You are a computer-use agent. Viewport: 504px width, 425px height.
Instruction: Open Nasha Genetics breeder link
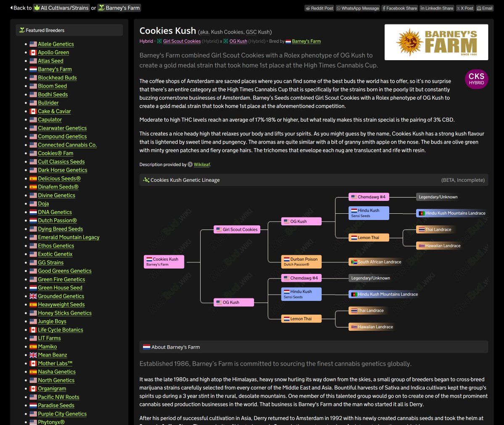click(57, 372)
